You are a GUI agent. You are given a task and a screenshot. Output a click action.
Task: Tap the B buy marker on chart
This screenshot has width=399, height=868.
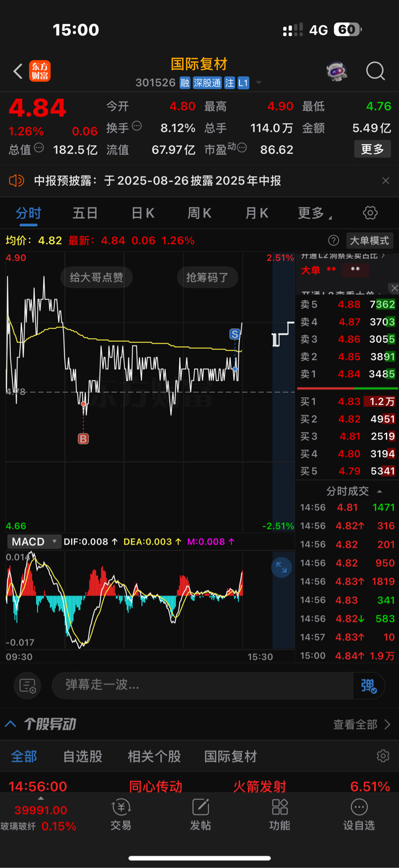tap(83, 438)
